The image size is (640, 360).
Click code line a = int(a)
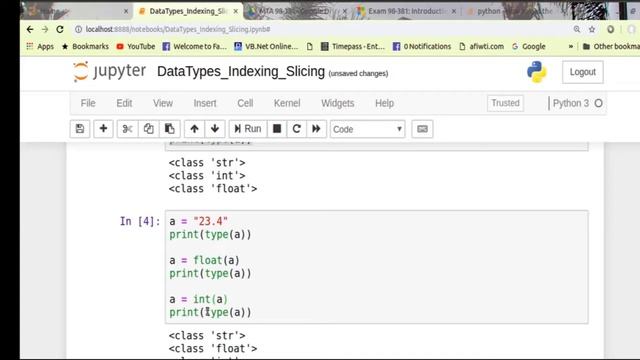198,299
